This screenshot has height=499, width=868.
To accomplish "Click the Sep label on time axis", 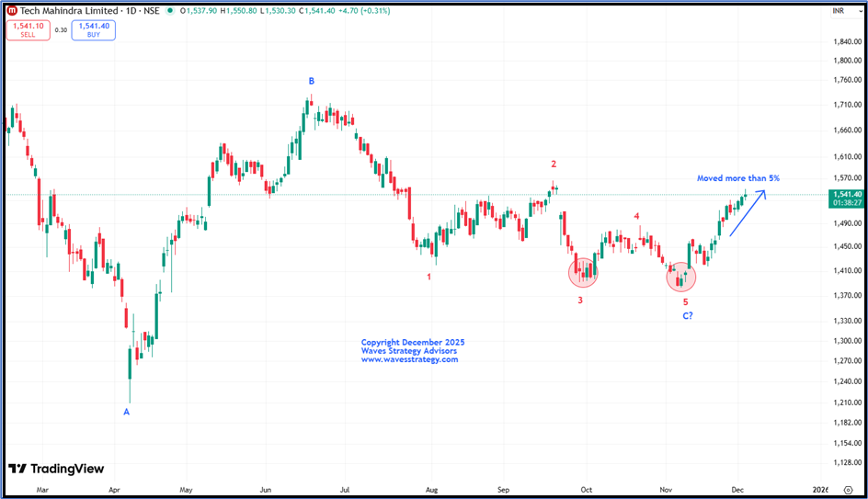I will [x=503, y=490].
